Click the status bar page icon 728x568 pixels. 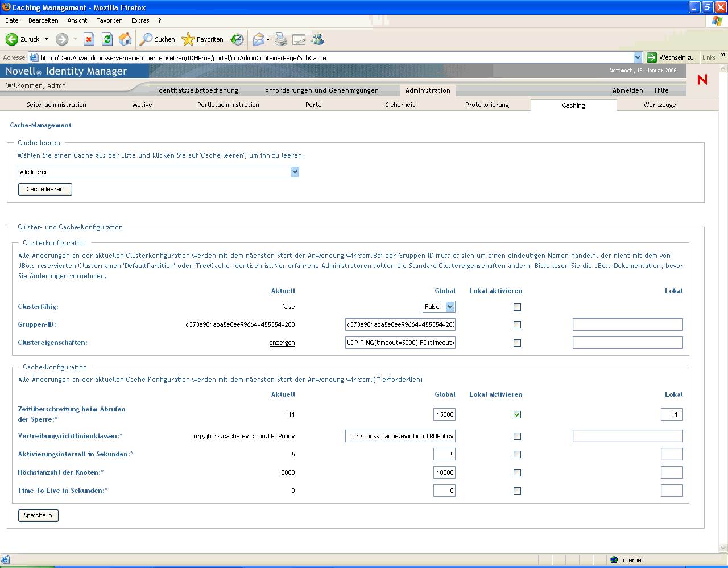[5, 560]
